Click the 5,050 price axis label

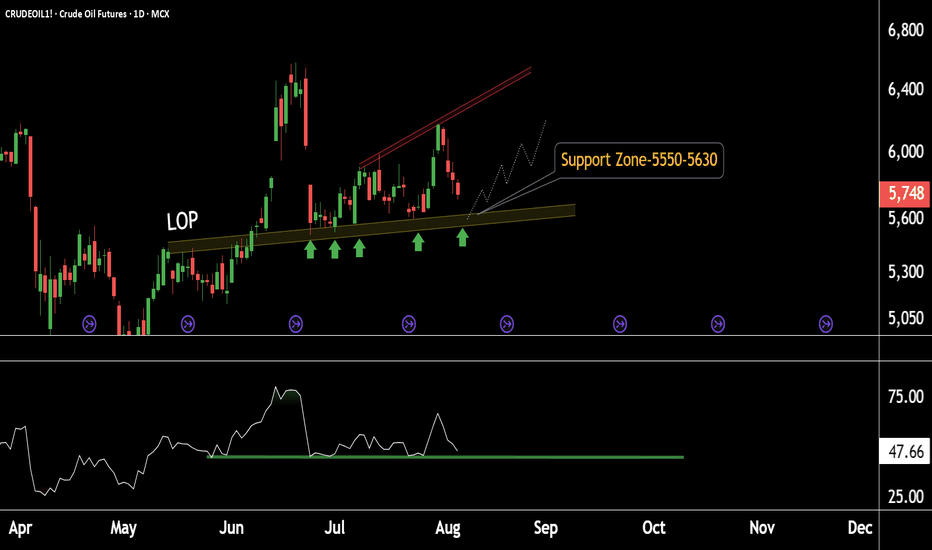[906, 318]
